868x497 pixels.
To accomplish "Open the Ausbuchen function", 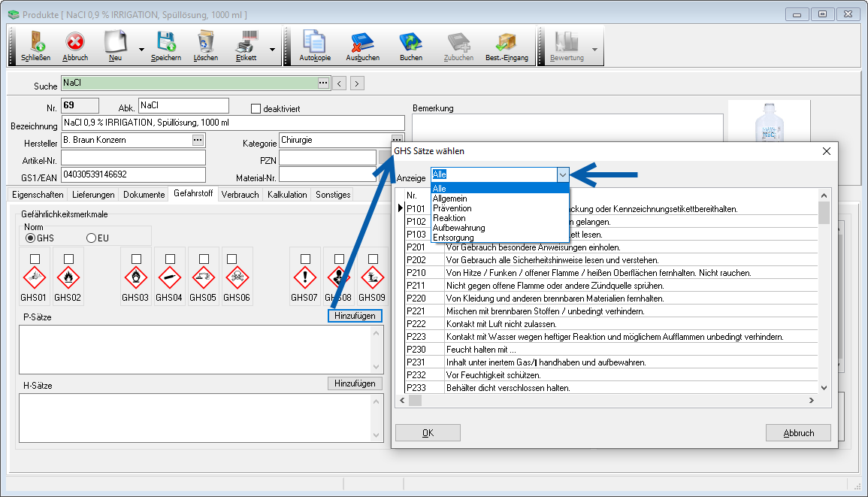I will pos(362,45).
